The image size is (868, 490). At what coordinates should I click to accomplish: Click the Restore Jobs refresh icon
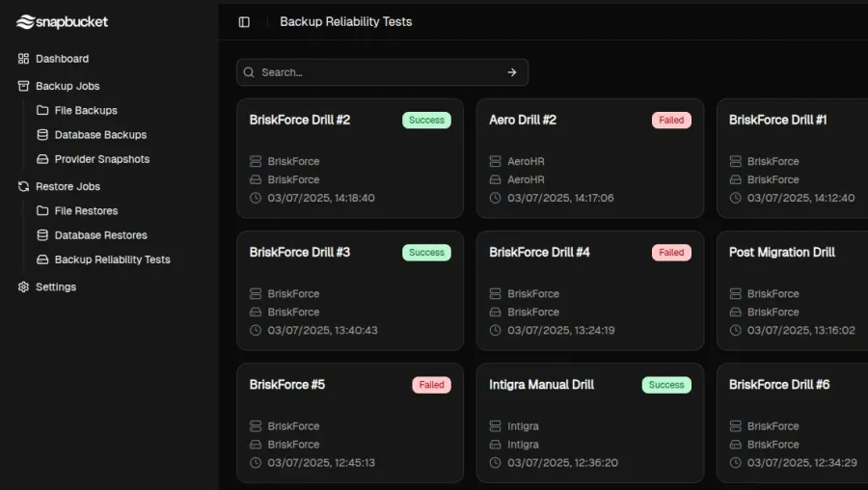23,186
